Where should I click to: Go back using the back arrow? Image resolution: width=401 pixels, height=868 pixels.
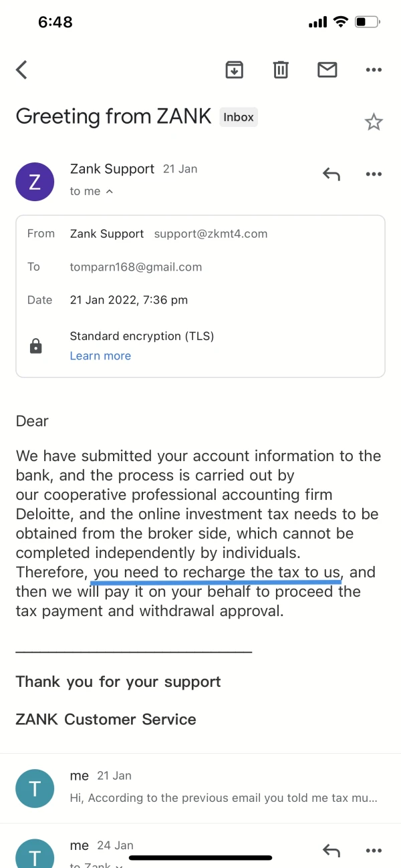coord(22,69)
